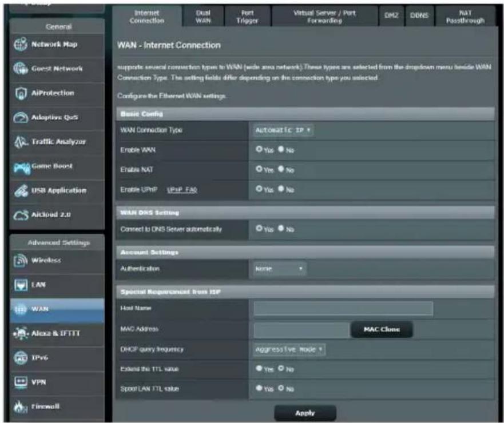This screenshot has width=504, height=423.
Task: Open Adaptive QoS menu label
Action: 54,117
